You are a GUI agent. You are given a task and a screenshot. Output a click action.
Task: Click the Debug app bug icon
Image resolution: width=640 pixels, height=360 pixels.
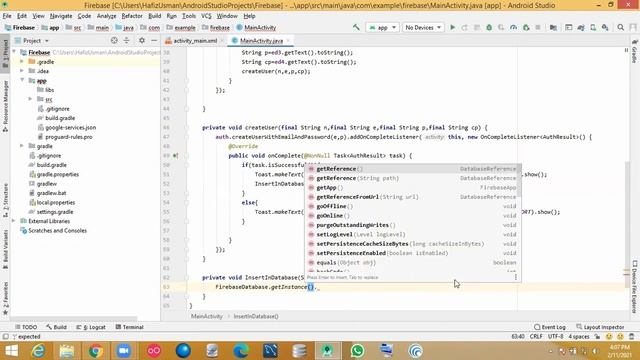point(489,27)
